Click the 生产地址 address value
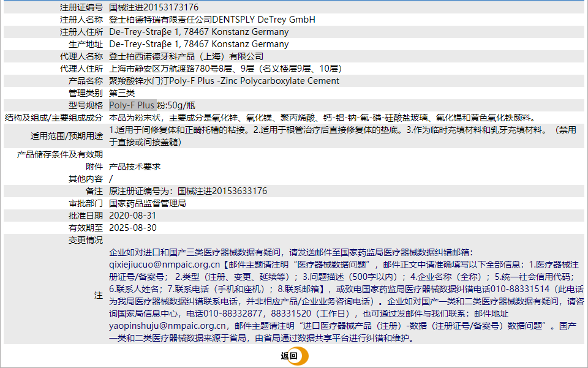The image size is (588, 368). coord(198,44)
